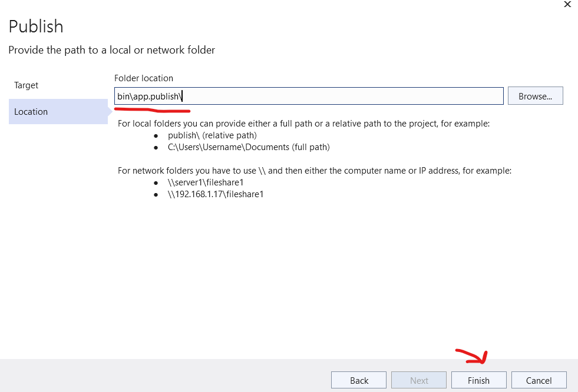Open the Browse... folder picker

pos(535,96)
